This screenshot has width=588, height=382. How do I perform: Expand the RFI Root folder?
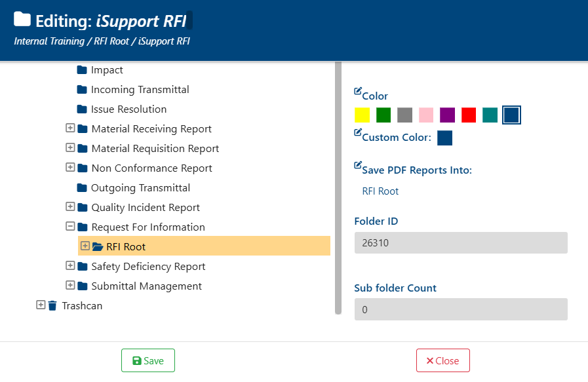pyautogui.click(x=85, y=246)
